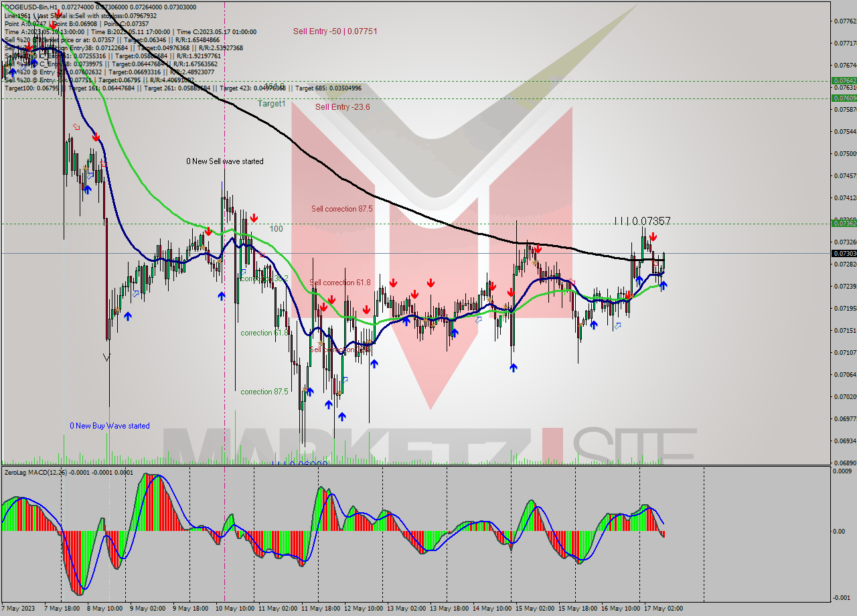
Task: Click the current price tag 0.07303
Action: point(844,254)
